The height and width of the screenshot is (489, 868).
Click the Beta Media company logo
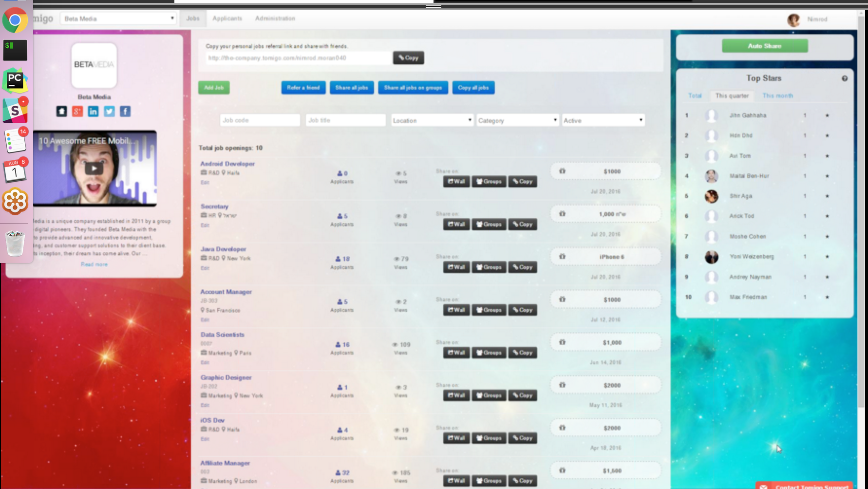click(x=94, y=65)
